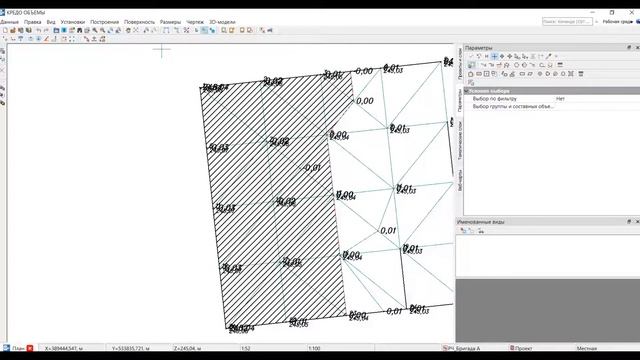Screen dimensions: 640x360
Task: Click the first icon in Именованные виды toolbar
Action: tap(463, 231)
